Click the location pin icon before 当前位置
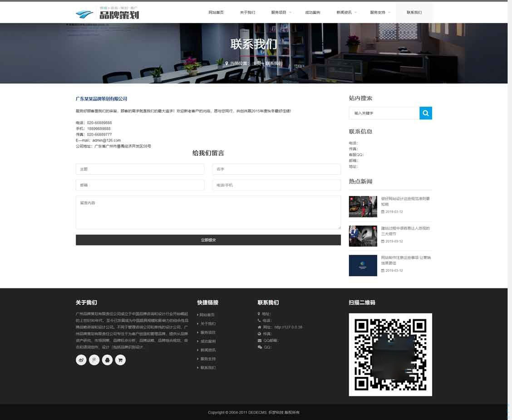Image resolution: width=512 pixels, height=420 pixels. 227,63
